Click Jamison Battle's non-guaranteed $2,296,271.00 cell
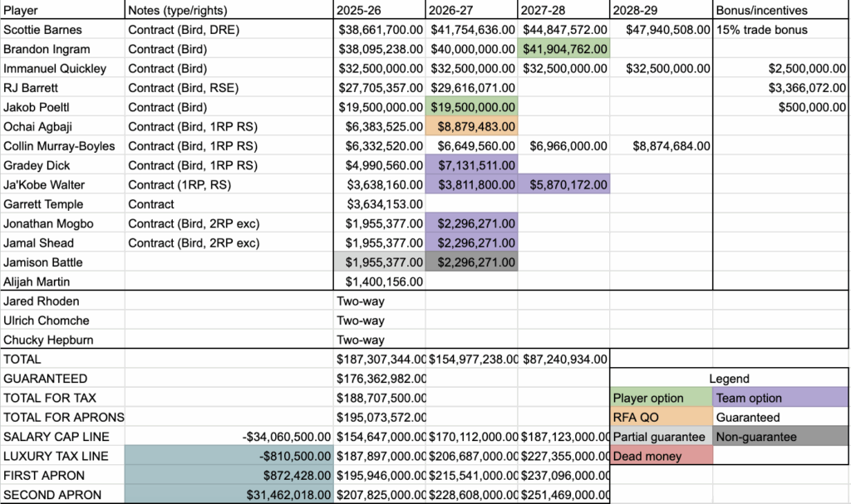The width and height of the screenshot is (851, 504). pyautogui.click(x=472, y=262)
